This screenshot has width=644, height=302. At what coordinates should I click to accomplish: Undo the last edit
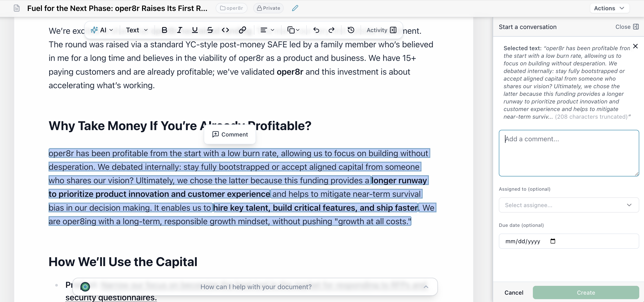pyautogui.click(x=316, y=30)
